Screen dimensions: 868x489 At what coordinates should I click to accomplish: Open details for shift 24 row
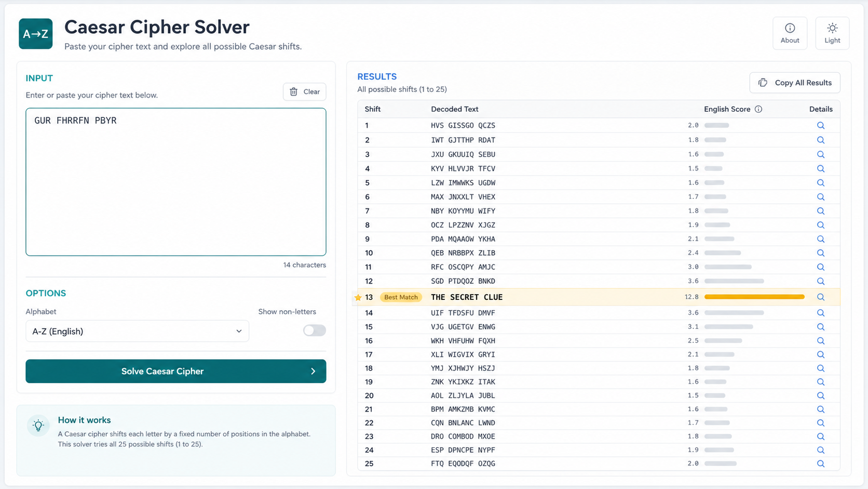[x=821, y=450]
